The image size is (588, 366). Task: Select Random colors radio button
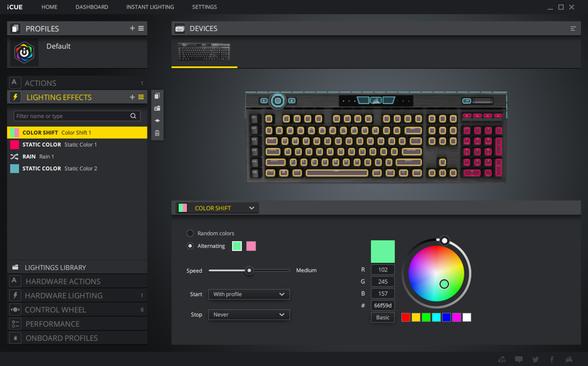click(x=190, y=233)
